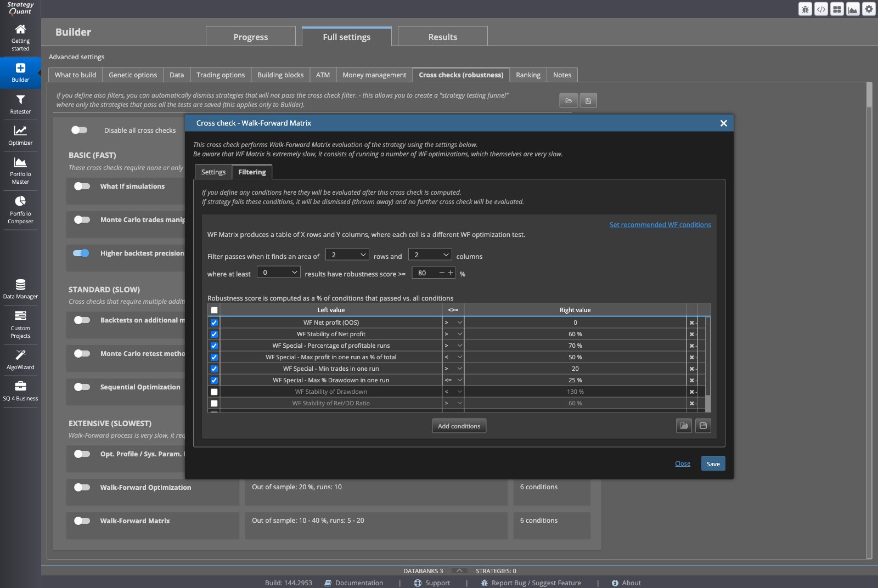The width and height of the screenshot is (878, 588).
Task: Save conditions using disk icon in dialog
Action: tap(703, 426)
